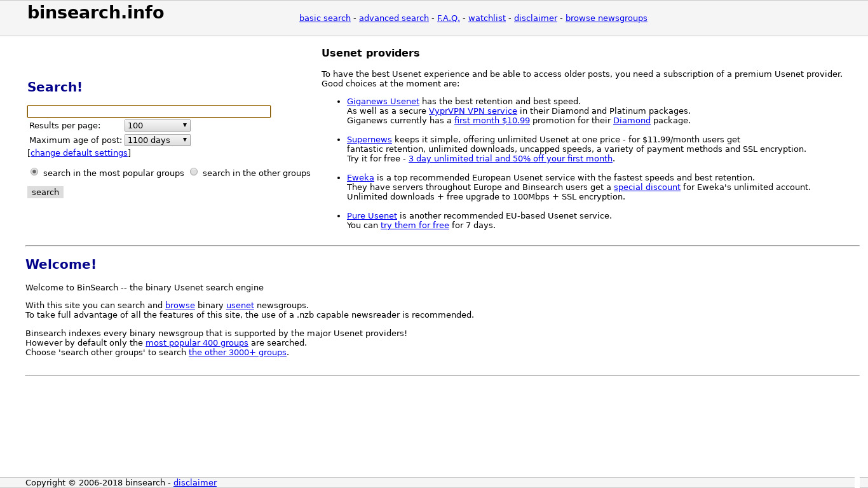
Task: Open the usenet link in welcome text
Action: click(240, 306)
